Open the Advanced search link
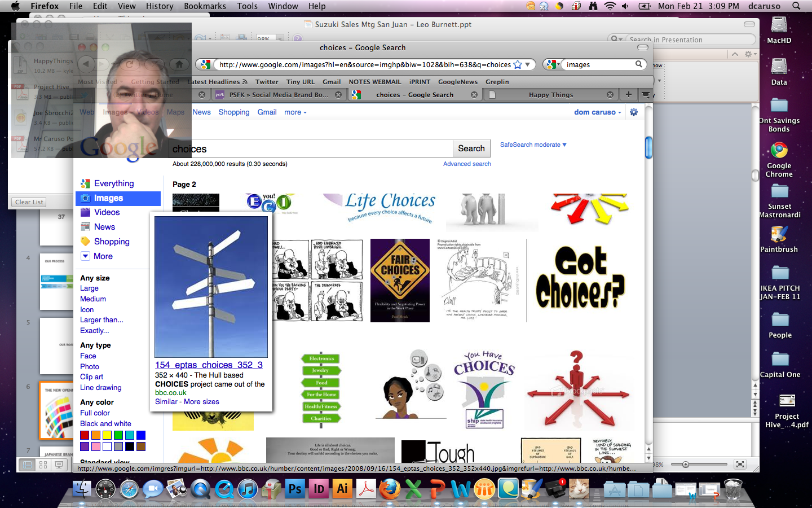This screenshot has height=508, width=812. (x=467, y=164)
